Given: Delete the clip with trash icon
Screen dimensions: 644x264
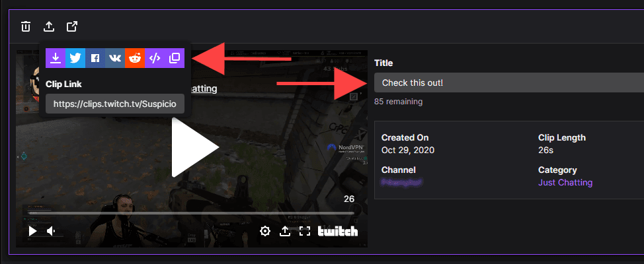Looking at the screenshot, I should click(26, 26).
